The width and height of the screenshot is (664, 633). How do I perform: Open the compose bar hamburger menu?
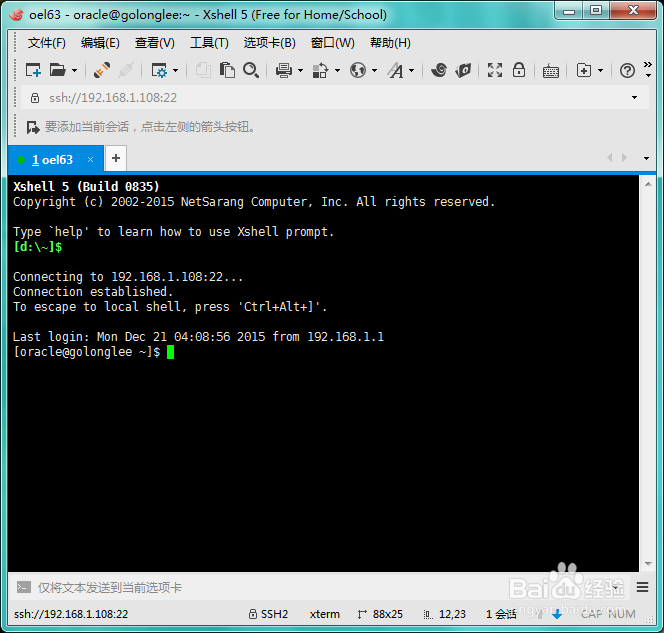coord(642,587)
